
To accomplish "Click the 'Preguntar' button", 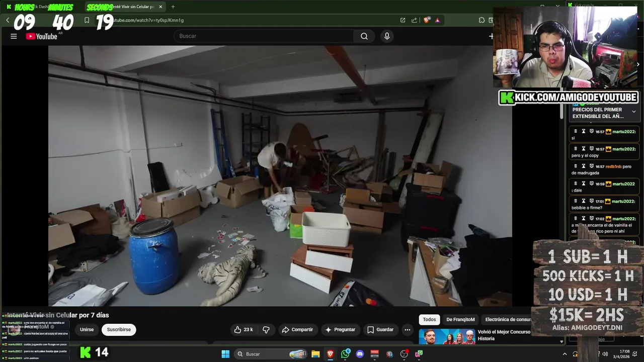I will 341,330.
